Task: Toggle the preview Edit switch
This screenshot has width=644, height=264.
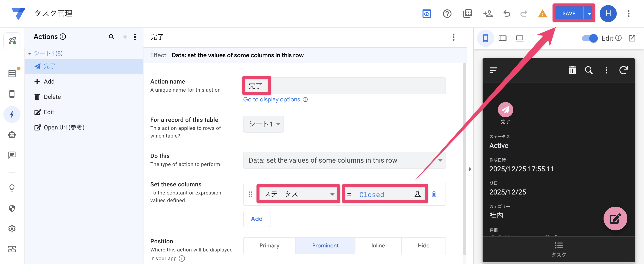Action: 589,38
